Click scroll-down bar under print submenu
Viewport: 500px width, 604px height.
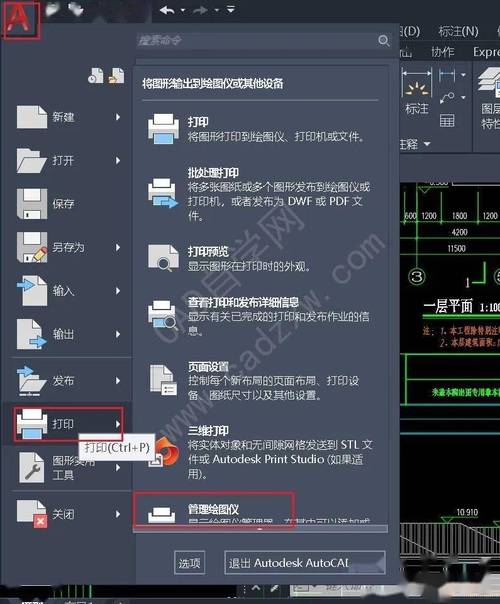pyautogui.click(x=260, y=529)
